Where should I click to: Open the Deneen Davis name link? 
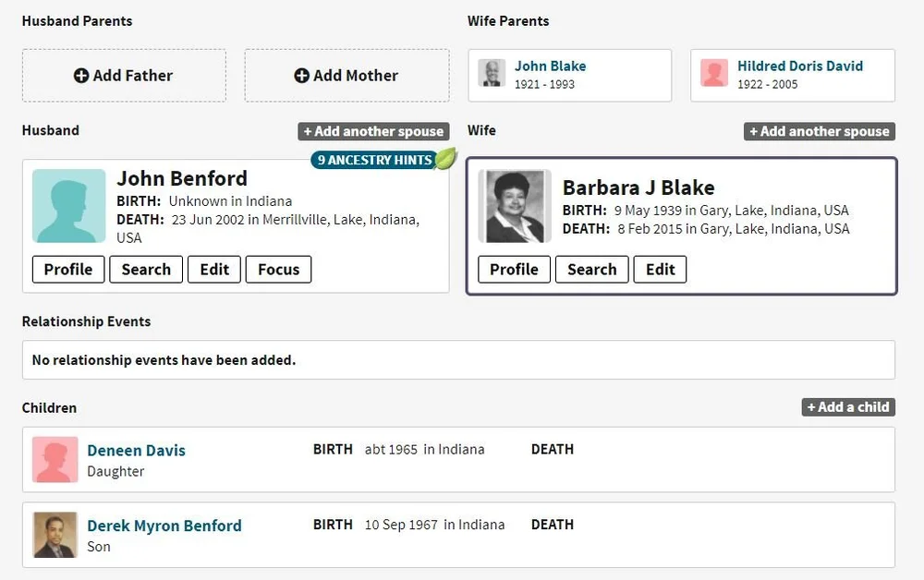[x=136, y=451]
